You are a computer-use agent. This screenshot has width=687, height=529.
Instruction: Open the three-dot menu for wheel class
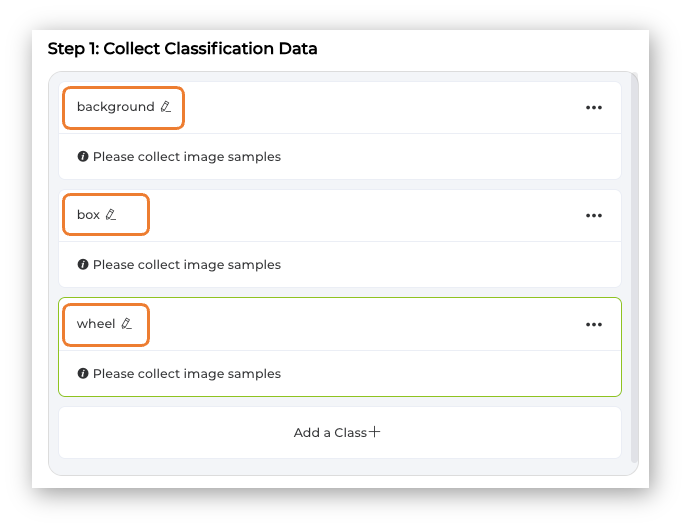pos(594,324)
